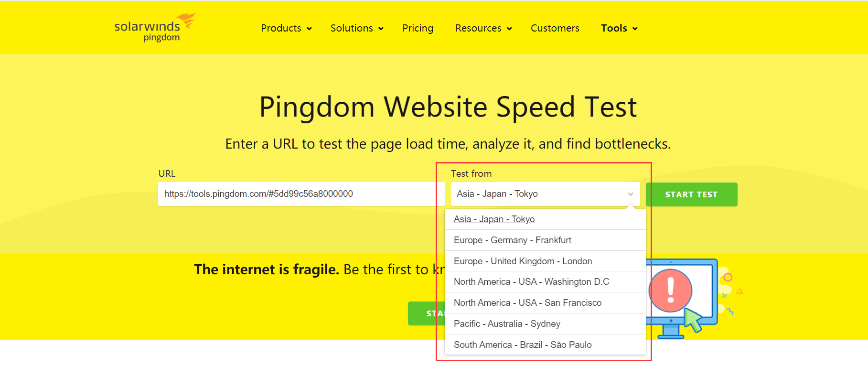Choose Europe - United Kingdom - London
Image resolution: width=868 pixels, height=366 pixels.
545,261
